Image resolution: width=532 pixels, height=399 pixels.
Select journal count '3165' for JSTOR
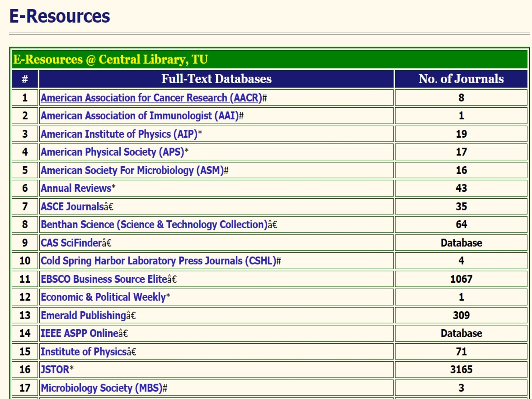pos(461,370)
